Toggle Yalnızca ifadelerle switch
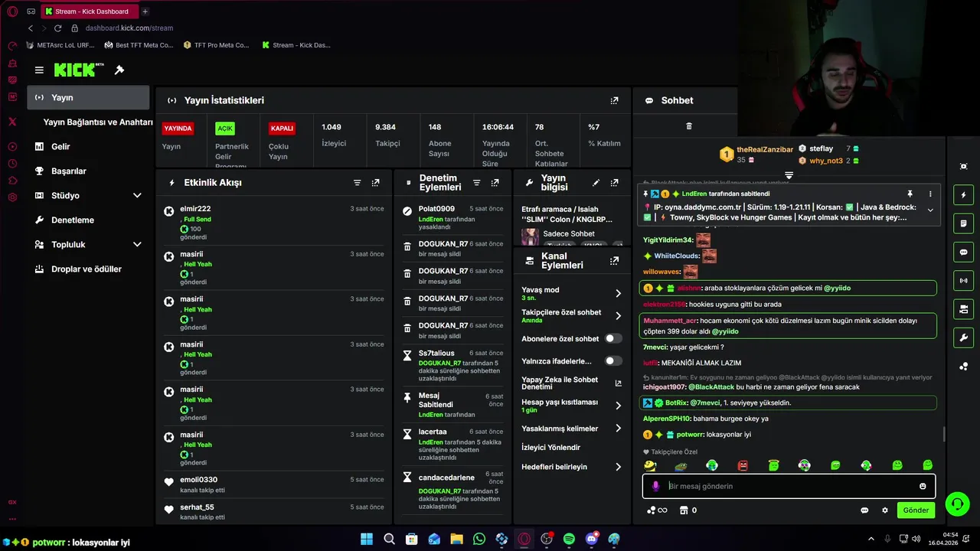Screen dimensions: 980x551 (x=613, y=361)
